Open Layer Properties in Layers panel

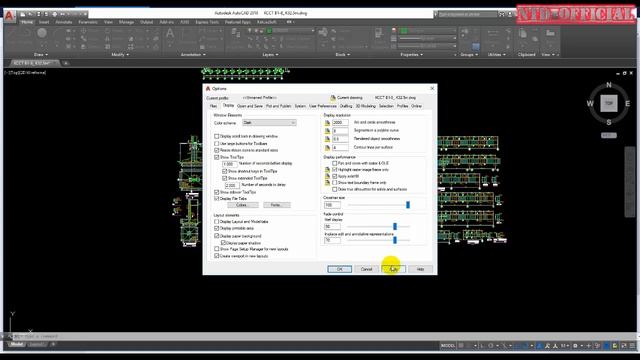(x=236, y=33)
